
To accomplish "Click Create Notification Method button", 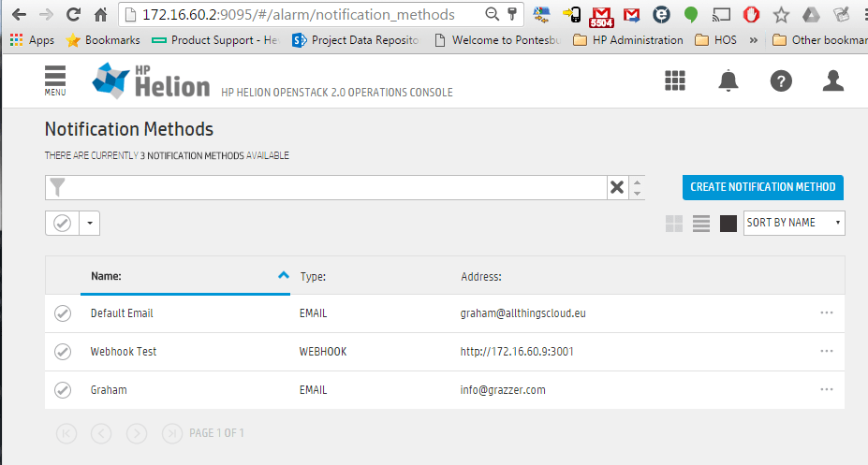I will point(762,187).
